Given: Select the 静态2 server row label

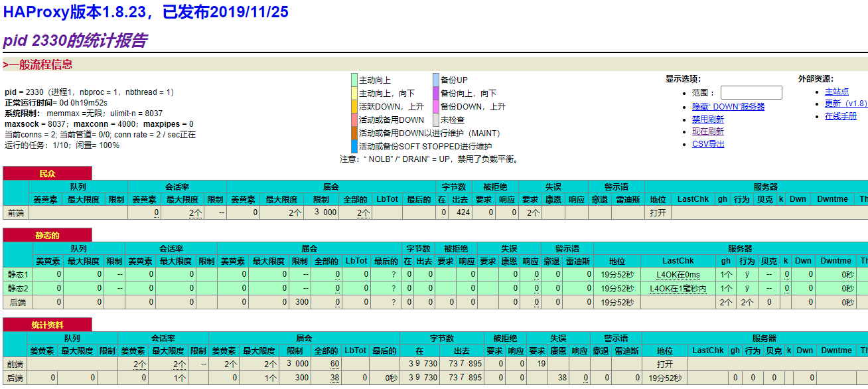Looking at the screenshot, I should (18, 288).
